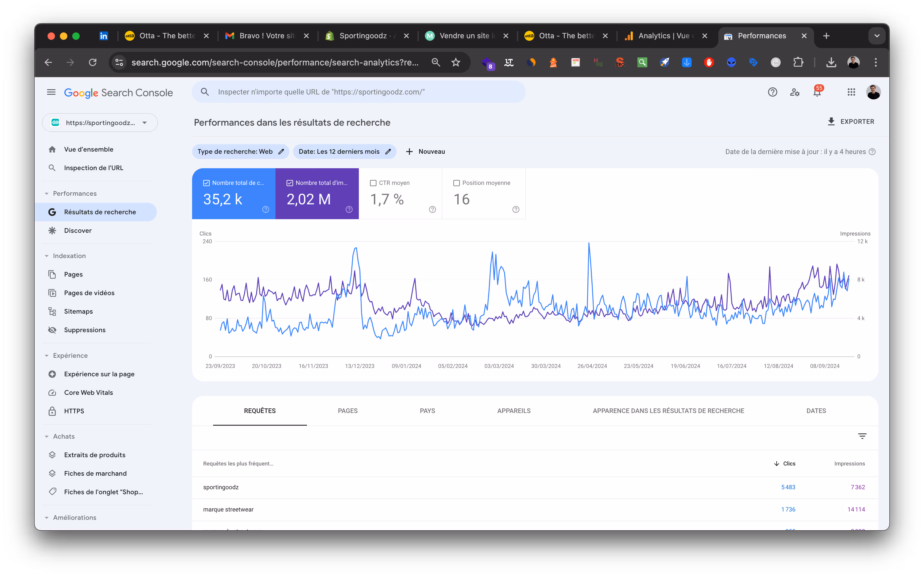
Task: Click the table filter rows icon
Action: point(862,436)
